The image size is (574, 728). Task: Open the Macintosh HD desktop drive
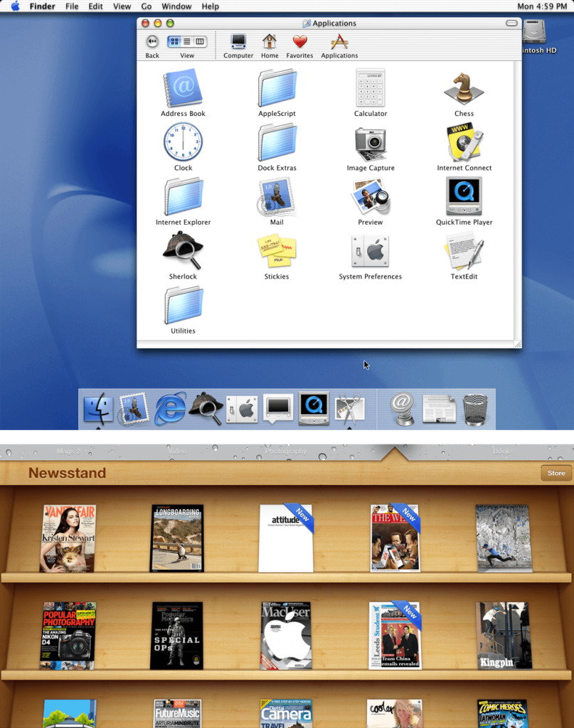point(536,37)
